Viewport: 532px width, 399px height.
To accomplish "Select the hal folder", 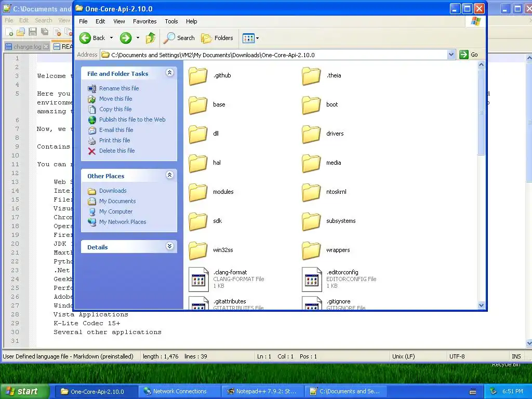I will [205, 163].
